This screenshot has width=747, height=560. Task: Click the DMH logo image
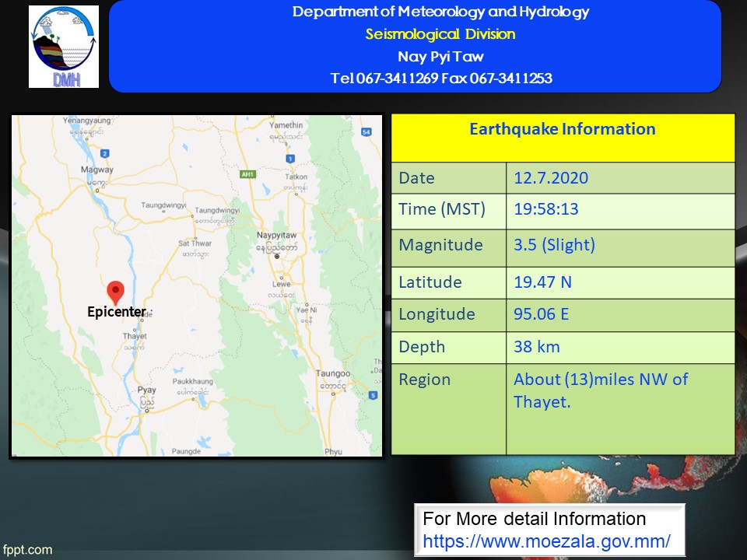pyautogui.click(x=64, y=47)
